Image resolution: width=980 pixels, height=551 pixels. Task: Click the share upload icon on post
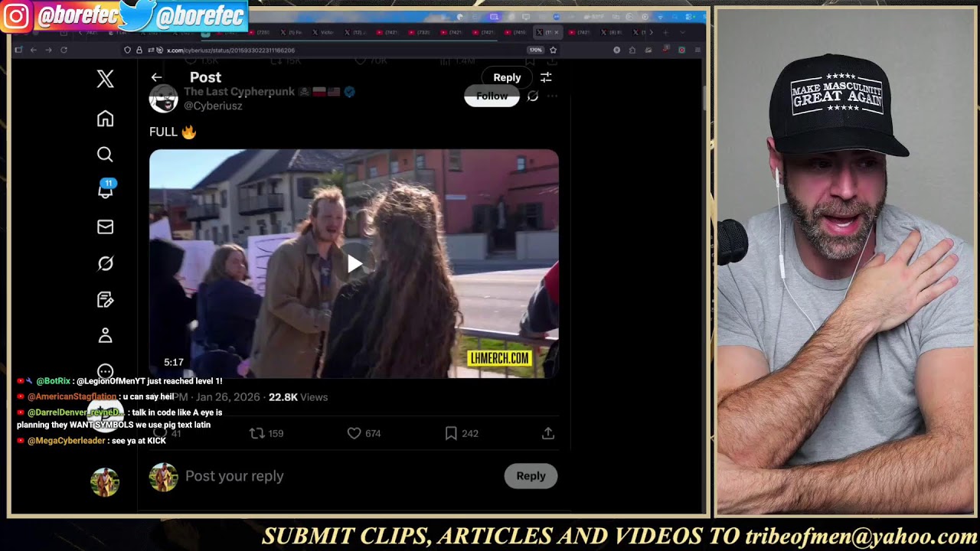point(548,433)
